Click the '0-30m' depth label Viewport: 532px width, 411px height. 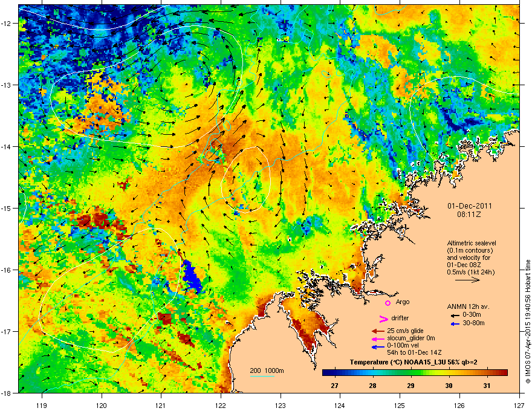472,315
